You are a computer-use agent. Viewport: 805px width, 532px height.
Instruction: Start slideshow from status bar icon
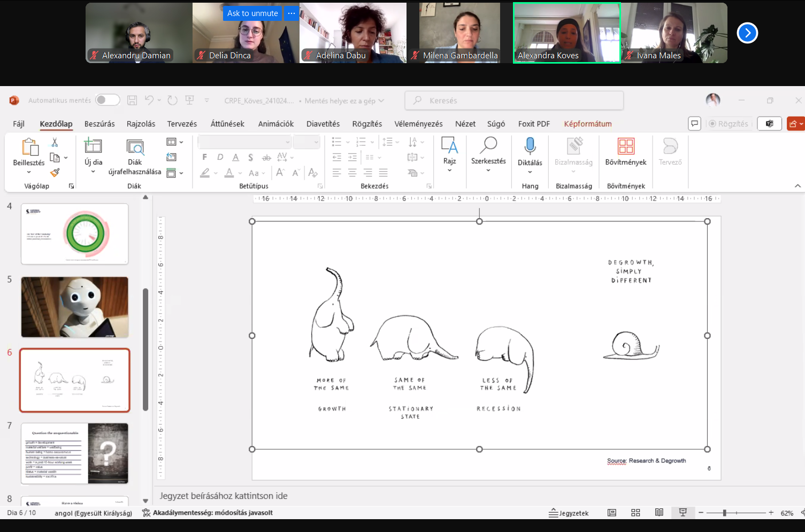pos(683,513)
